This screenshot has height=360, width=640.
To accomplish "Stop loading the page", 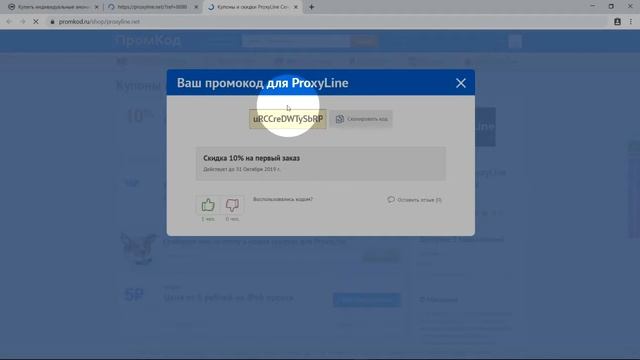I will point(36,22).
